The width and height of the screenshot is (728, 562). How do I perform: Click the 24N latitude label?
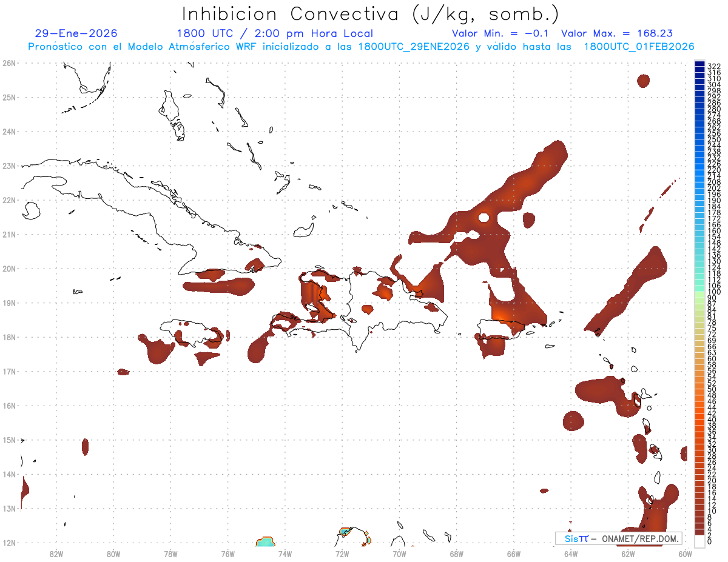[x=9, y=132]
